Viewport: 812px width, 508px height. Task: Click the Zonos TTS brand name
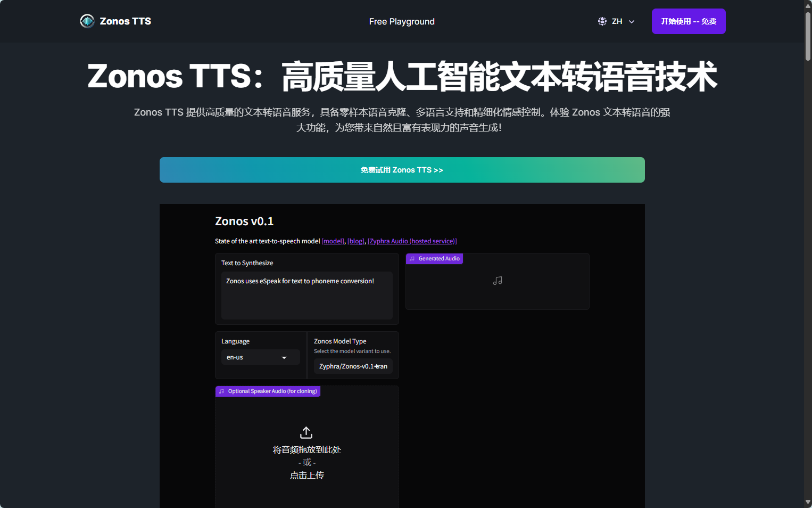tap(126, 21)
